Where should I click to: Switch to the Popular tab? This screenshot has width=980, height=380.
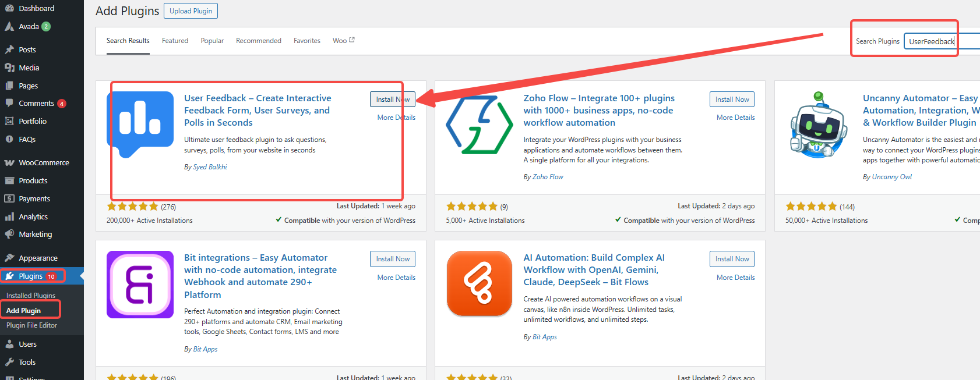click(212, 41)
